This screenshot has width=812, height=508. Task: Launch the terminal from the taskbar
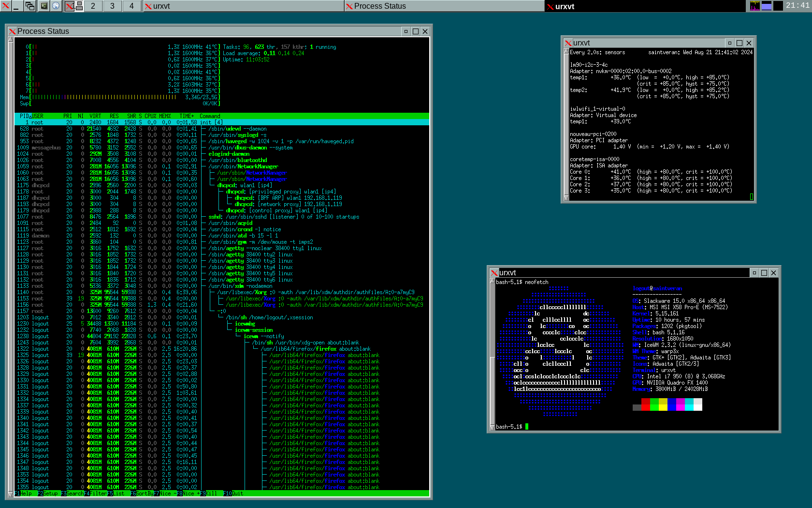(44, 6)
